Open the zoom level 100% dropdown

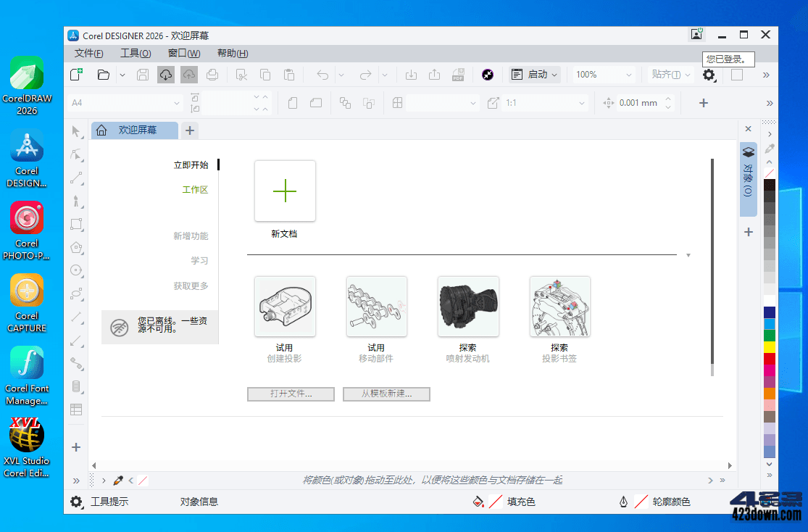click(604, 74)
